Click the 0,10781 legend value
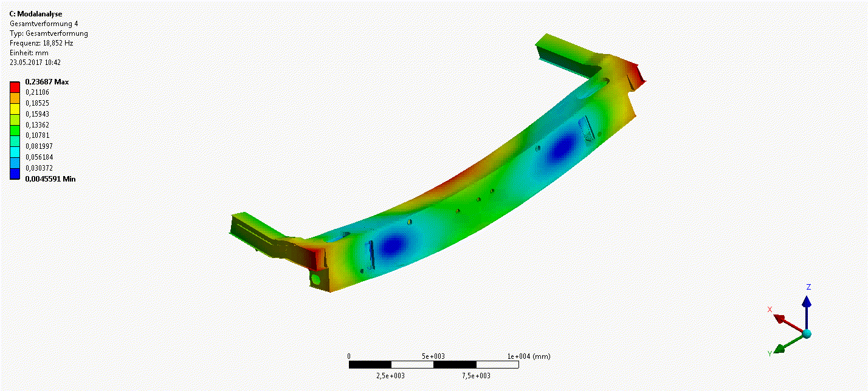 coord(38,135)
